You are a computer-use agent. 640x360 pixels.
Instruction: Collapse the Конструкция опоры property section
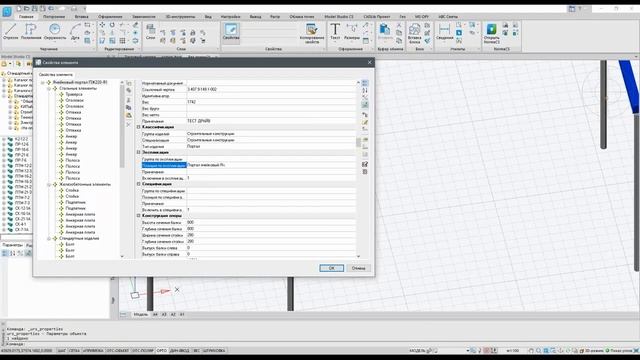point(138,216)
